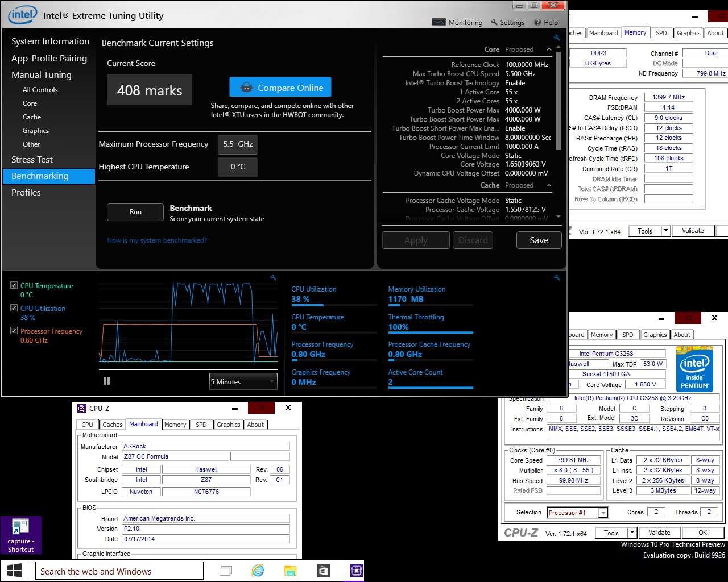Click the CPU-Z title icon in Mainboard window
This screenshot has width=728, height=582.
click(x=82, y=408)
